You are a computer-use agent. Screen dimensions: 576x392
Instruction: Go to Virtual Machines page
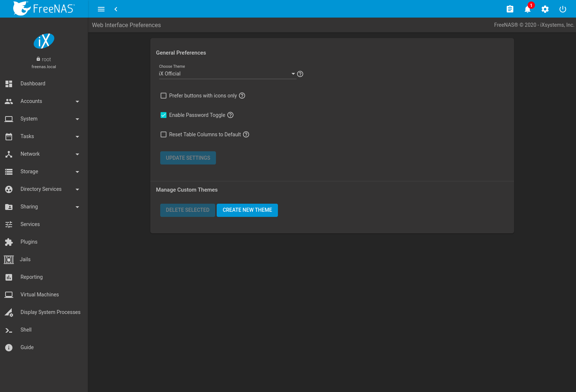click(40, 295)
